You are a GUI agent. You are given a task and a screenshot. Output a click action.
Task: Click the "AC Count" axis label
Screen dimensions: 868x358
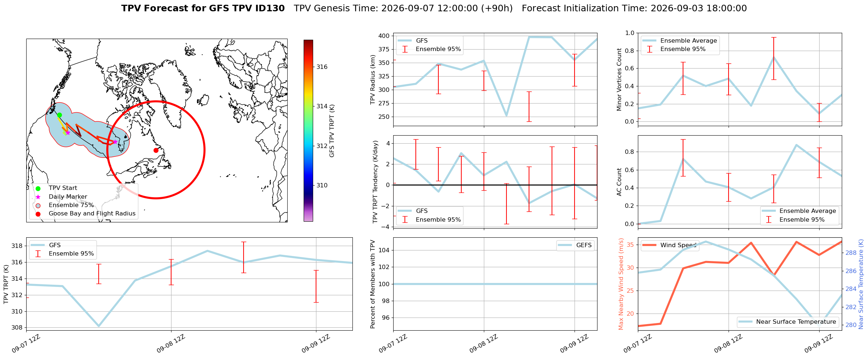pyautogui.click(x=619, y=182)
